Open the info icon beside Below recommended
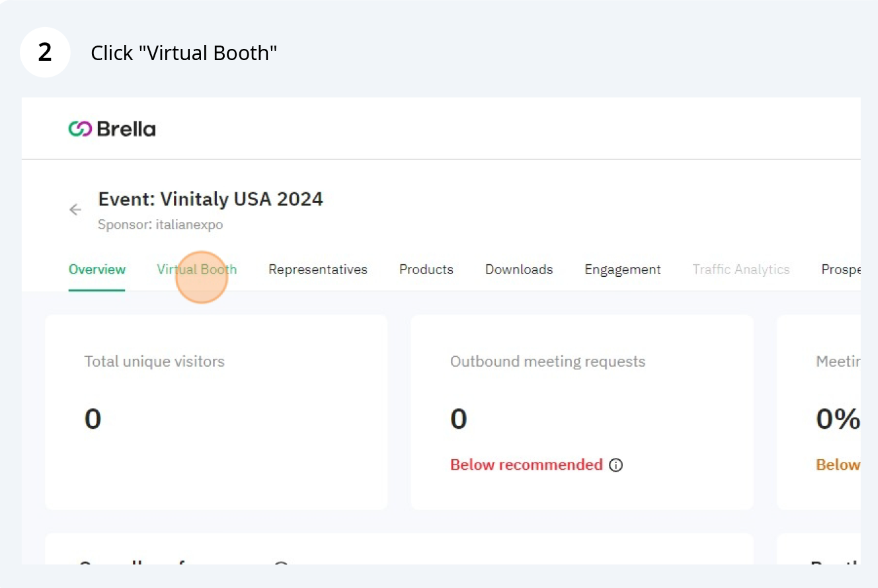878x588 pixels. pyautogui.click(x=616, y=465)
